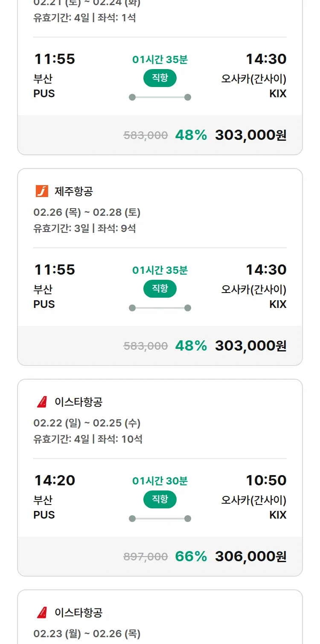Tap the 직항 badge on the 01시간 30분 flight
Viewport: 320px width, 644px height.
[x=160, y=499]
